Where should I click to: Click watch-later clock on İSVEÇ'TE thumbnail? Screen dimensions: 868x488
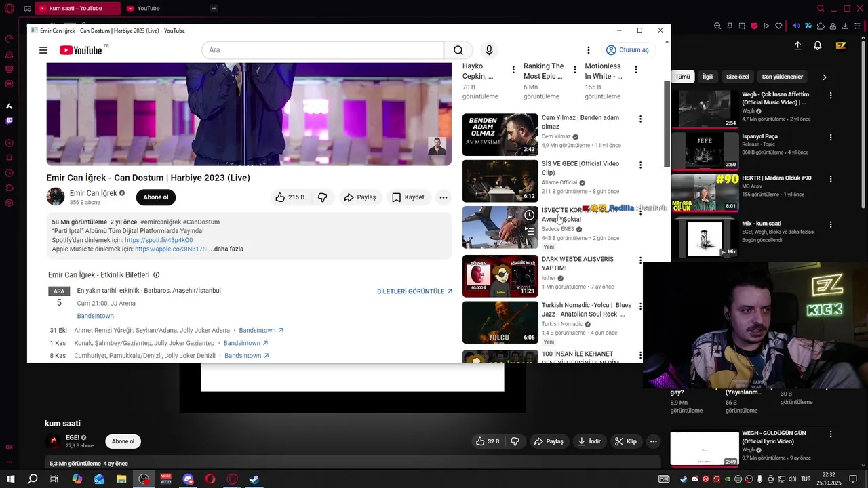coord(529,216)
